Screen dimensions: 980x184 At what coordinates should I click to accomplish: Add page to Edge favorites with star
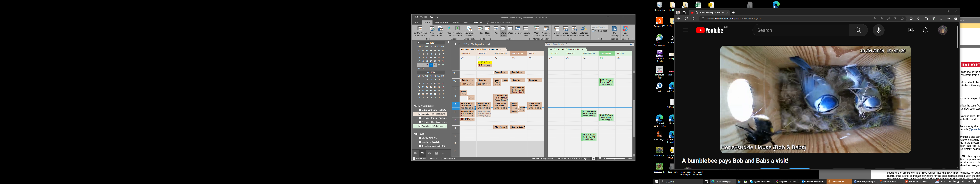point(902,19)
